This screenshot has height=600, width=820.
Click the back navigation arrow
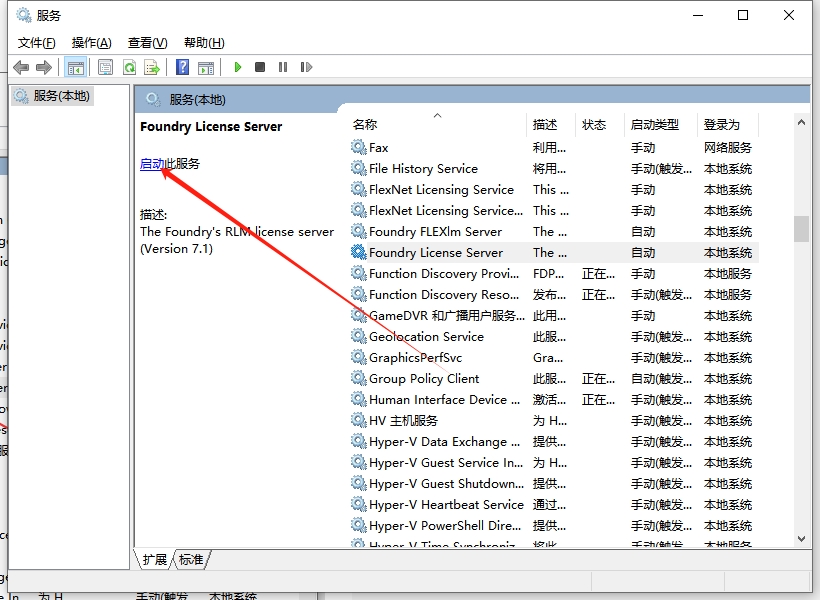click(x=21, y=66)
